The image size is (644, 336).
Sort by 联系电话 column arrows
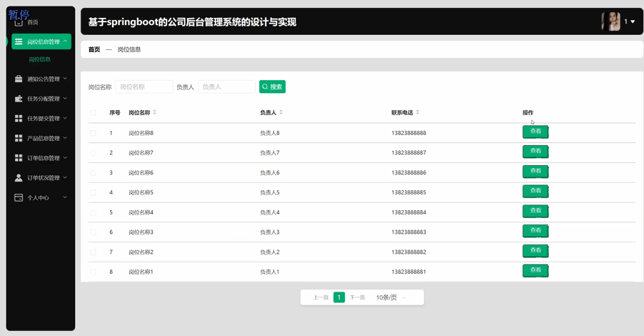pos(418,112)
